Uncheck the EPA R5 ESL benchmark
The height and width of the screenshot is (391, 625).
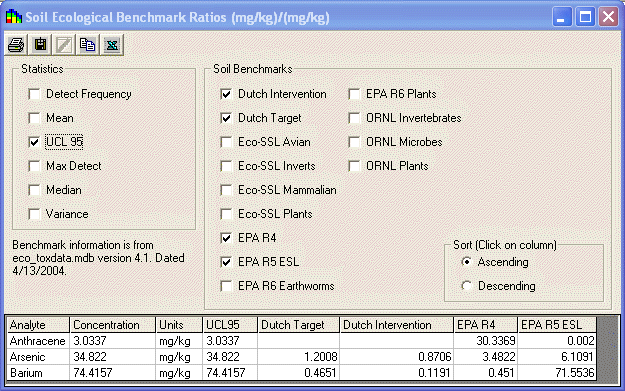pos(226,262)
